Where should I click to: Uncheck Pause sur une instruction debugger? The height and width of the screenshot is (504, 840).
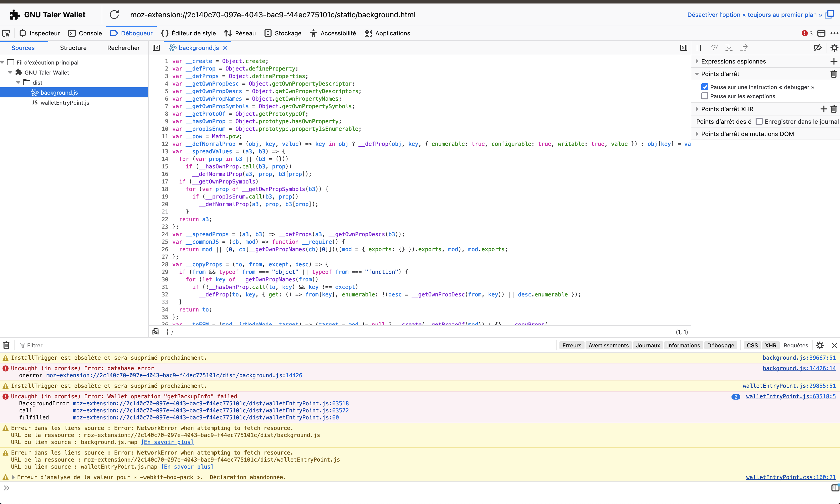[x=705, y=87]
